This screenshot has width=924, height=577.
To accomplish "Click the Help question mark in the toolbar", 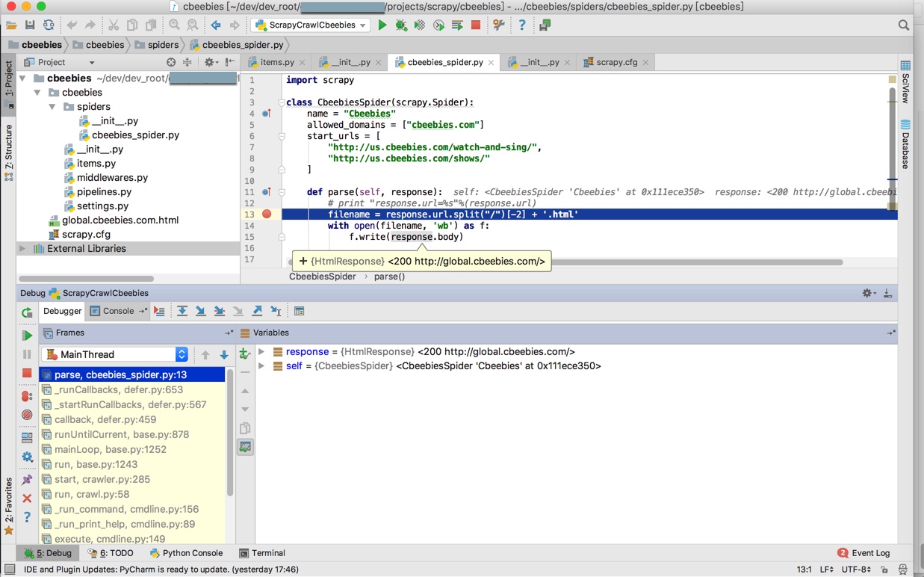I will click(522, 25).
